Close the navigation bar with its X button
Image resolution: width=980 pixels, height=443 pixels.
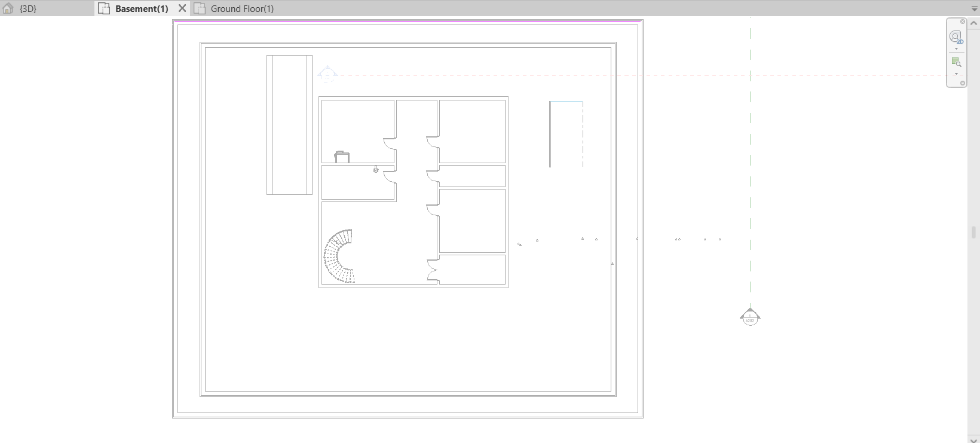click(962, 22)
